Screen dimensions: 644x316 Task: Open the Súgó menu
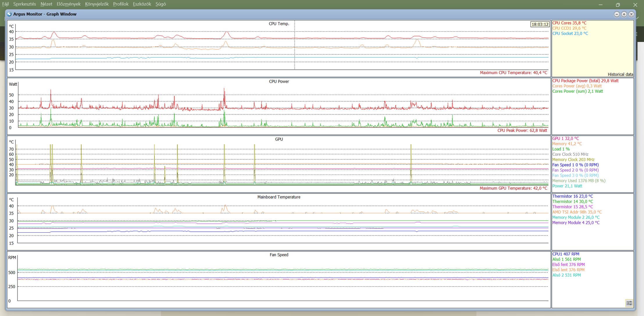[160, 4]
